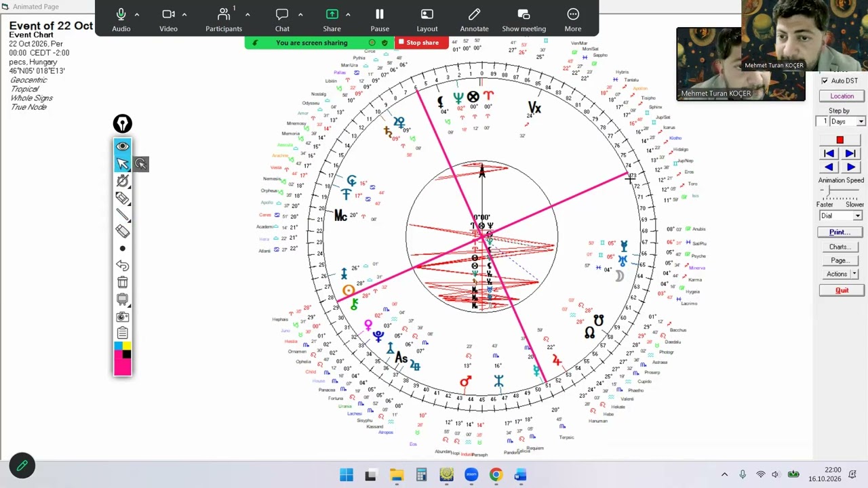The height and width of the screenshot is (488, 868).
Task: Toggle the eye visibility icon in toolbar
Action: point(123,146)
